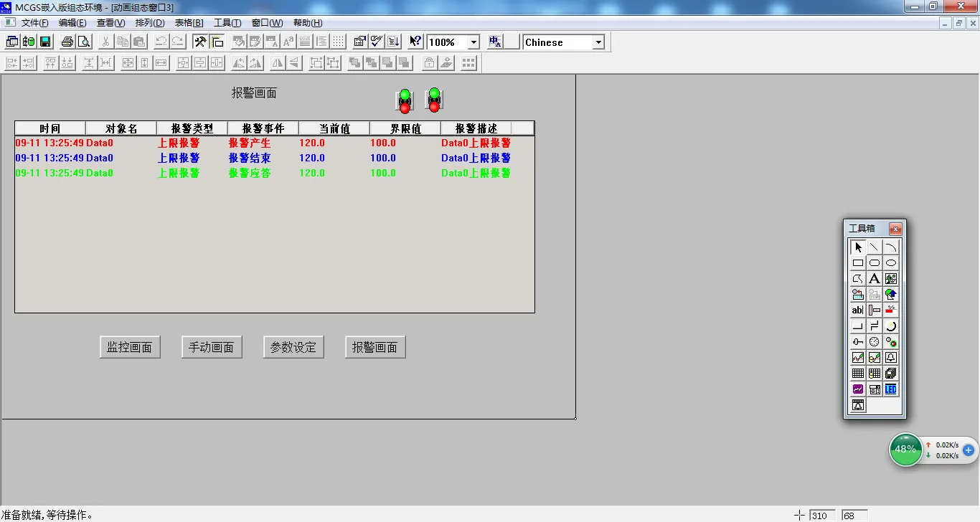Select the arrow pointer tool in toolbox
This screenshot has height=522, width=980.
click(x=858, y=247)
